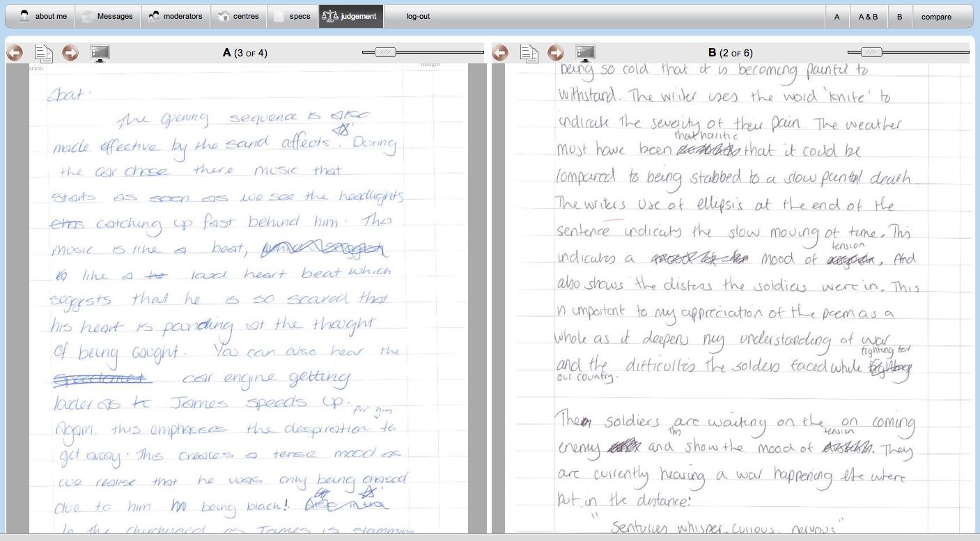Viewport: 980px width, 541px height.
Task: Select the centres tab
Action: 238,16
